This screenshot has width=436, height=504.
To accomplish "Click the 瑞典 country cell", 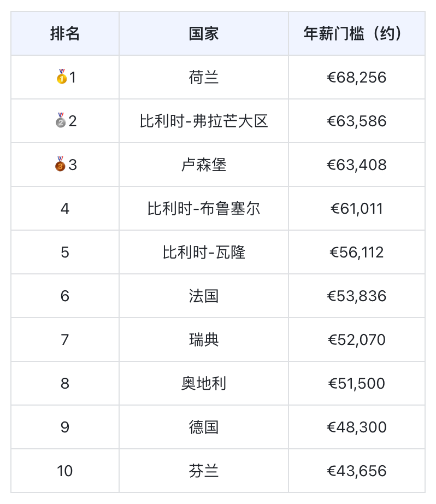I will coord(204,340).
